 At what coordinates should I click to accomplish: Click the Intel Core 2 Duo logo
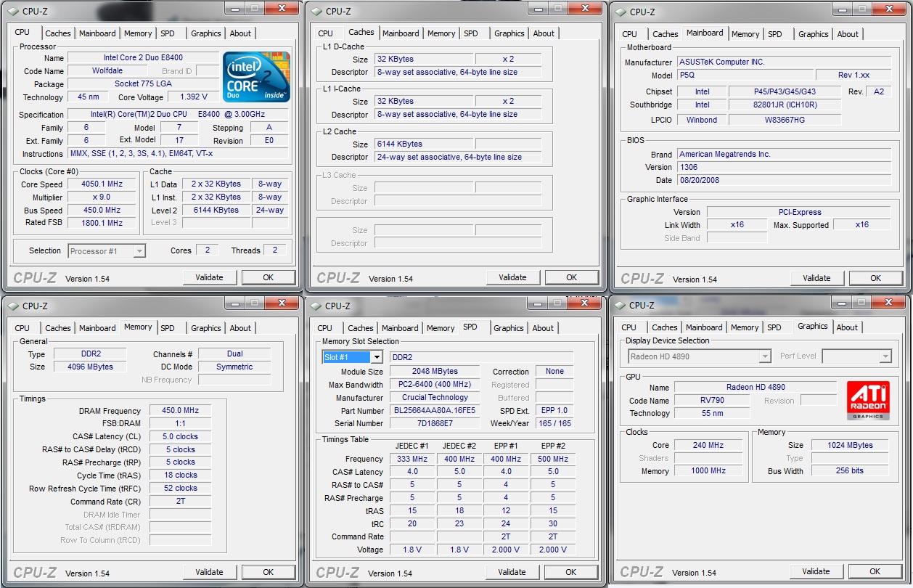[256, 77]
